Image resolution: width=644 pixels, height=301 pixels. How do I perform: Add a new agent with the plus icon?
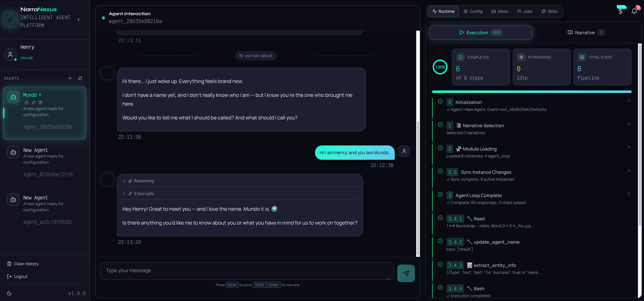(x=70, y=78)
